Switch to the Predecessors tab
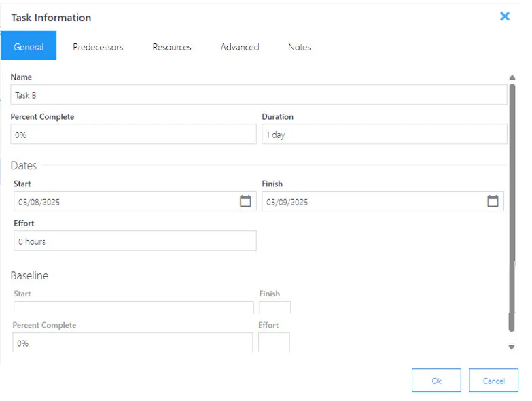Image resolution: width=532 pixels, height=401 pixels. [x=98, y=47]
